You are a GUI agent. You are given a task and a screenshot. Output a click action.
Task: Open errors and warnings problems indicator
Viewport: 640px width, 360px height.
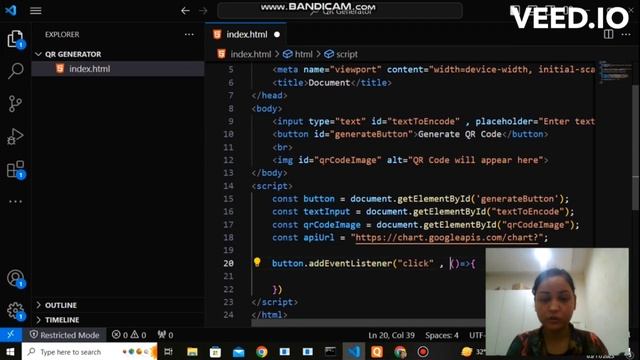pos(129,335)
